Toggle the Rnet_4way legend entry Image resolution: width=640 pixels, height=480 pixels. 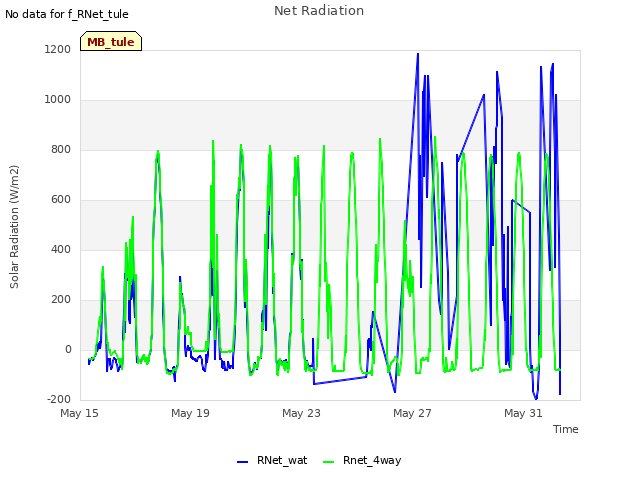point(362,460)
